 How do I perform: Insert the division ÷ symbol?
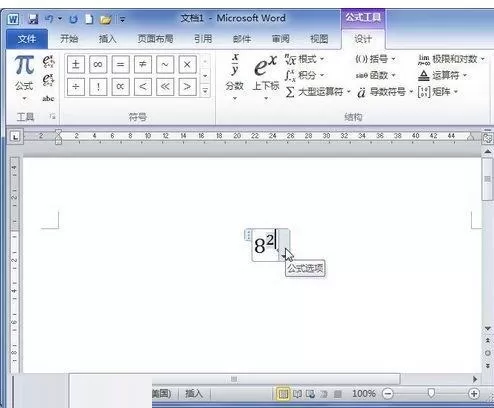pos(76,87)
